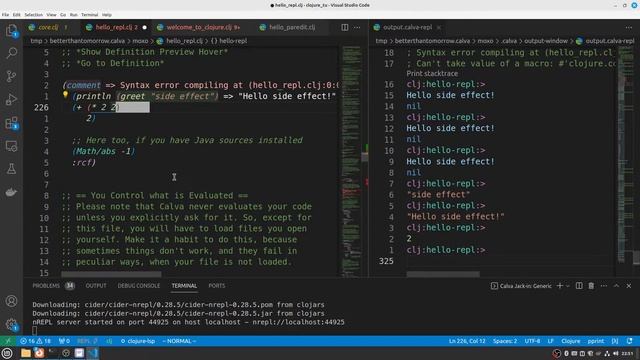Image resolution: width=640 pixels, height=360 pixels.
Task: Change language mode Clojure in status bar
Action: pyautogui.click(x=571, y=341)
